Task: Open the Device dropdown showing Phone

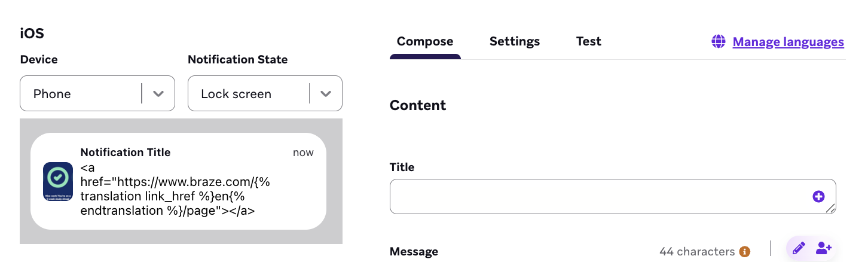Action: [x=81, y=93]
